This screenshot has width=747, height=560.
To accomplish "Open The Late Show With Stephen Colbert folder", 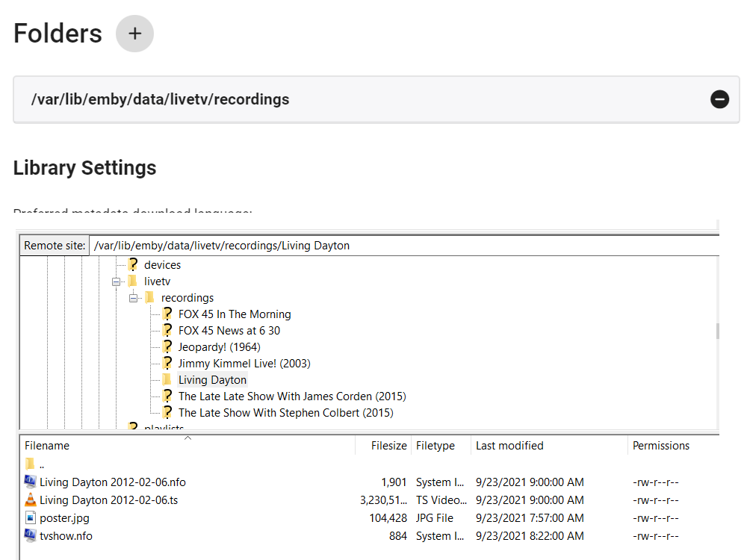I will (x=285, y=413).
